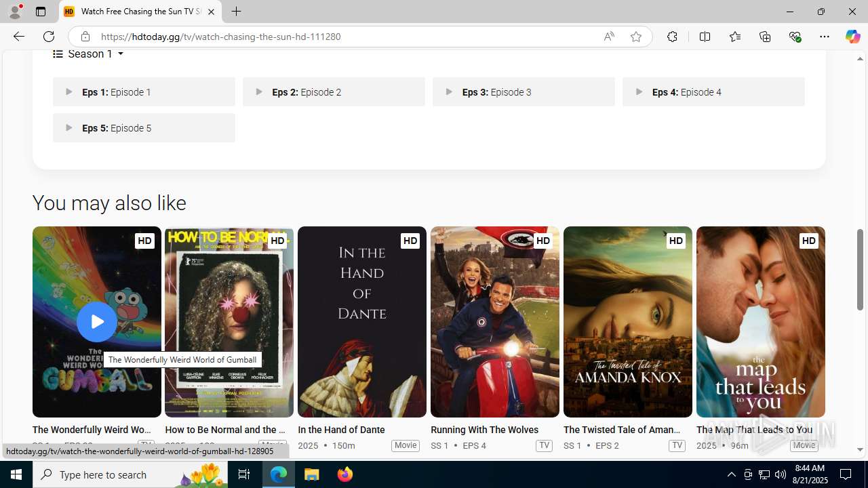Enable split screen view

pos(705,37)
